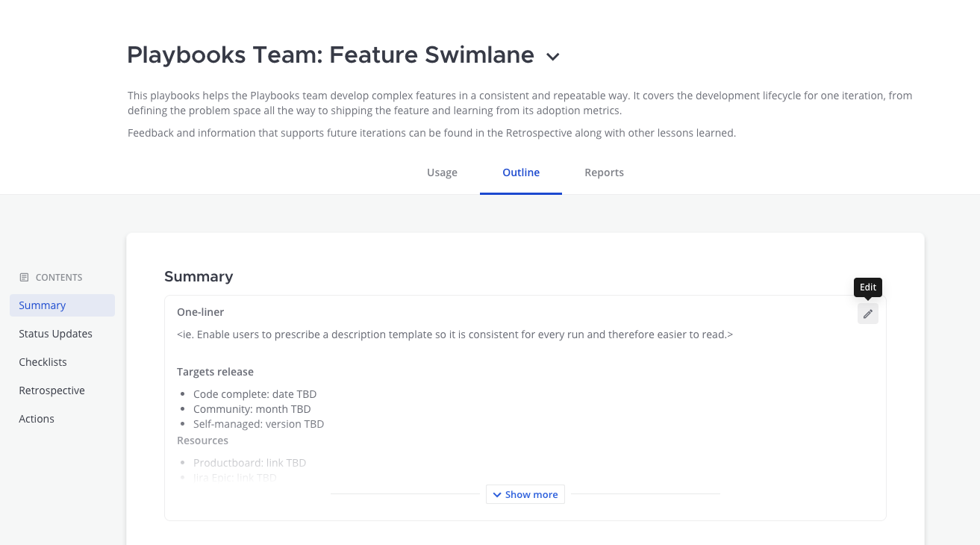Open the Summary section in Contents
This screenshot has height=545, width=980.
[x=43, y=305]
